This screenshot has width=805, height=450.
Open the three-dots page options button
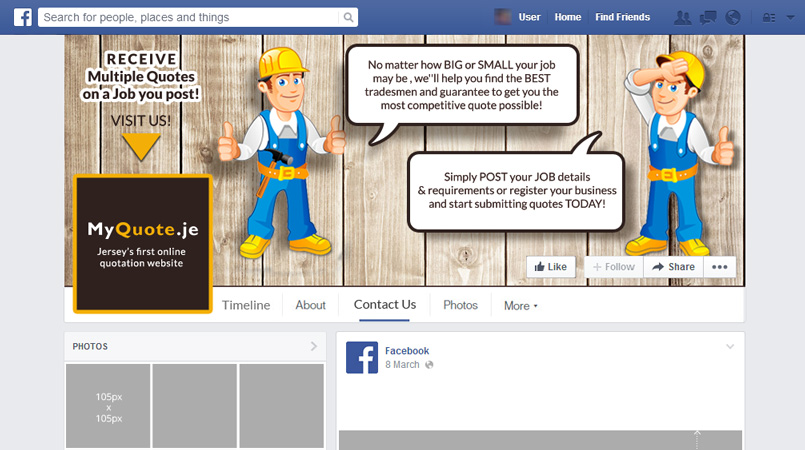click(x=719, y=267)
